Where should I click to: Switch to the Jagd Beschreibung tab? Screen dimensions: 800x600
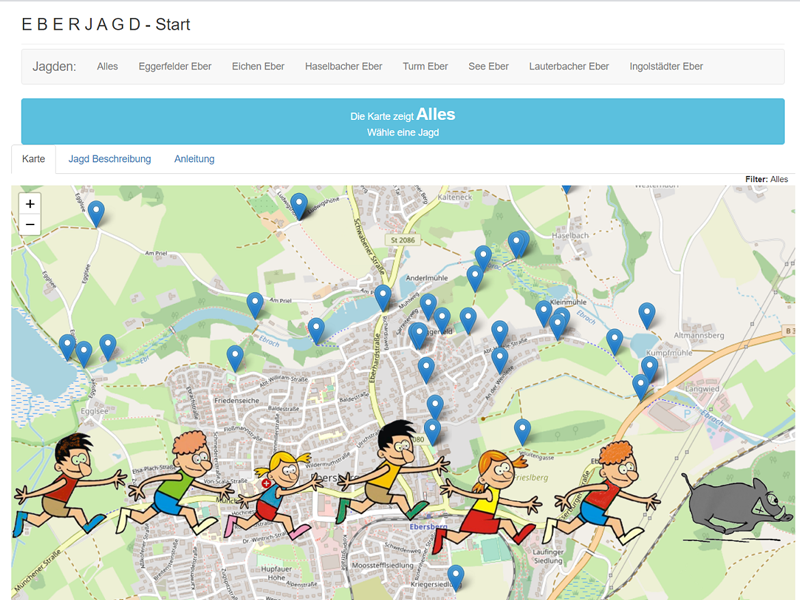tap(110, 159)
